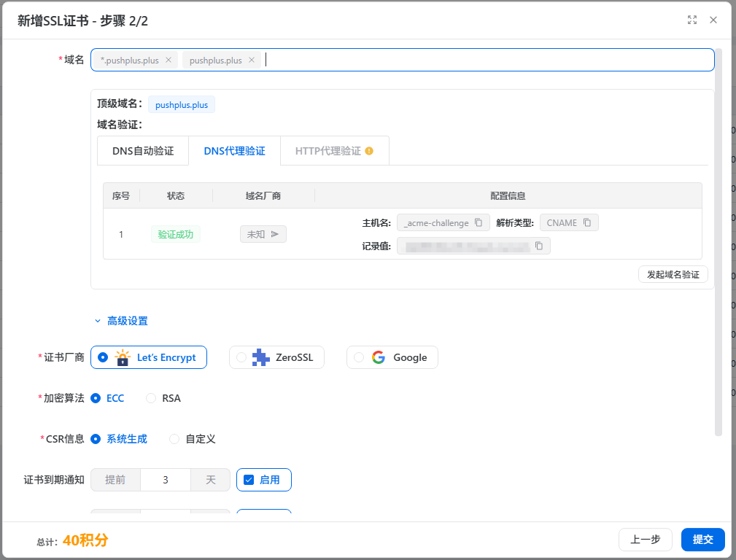736x560 pixels.
Task: Copy the CNAME record type
Action: 586,223
